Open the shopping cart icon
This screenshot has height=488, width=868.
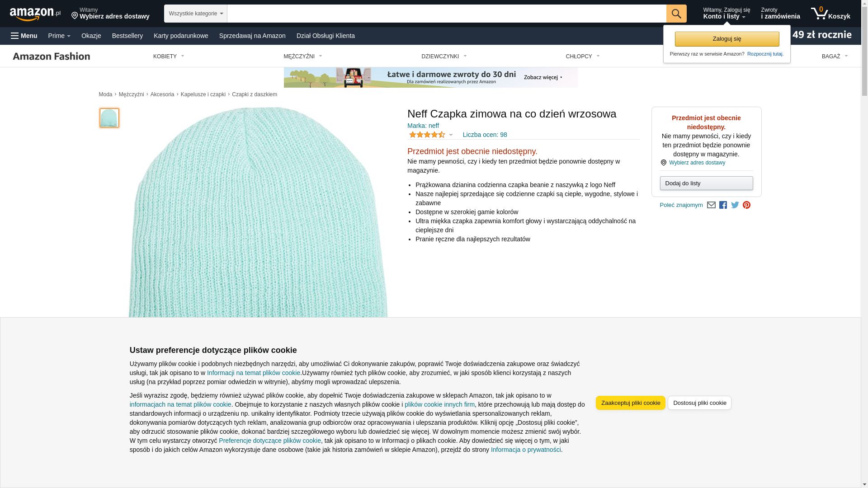(830, 14)
